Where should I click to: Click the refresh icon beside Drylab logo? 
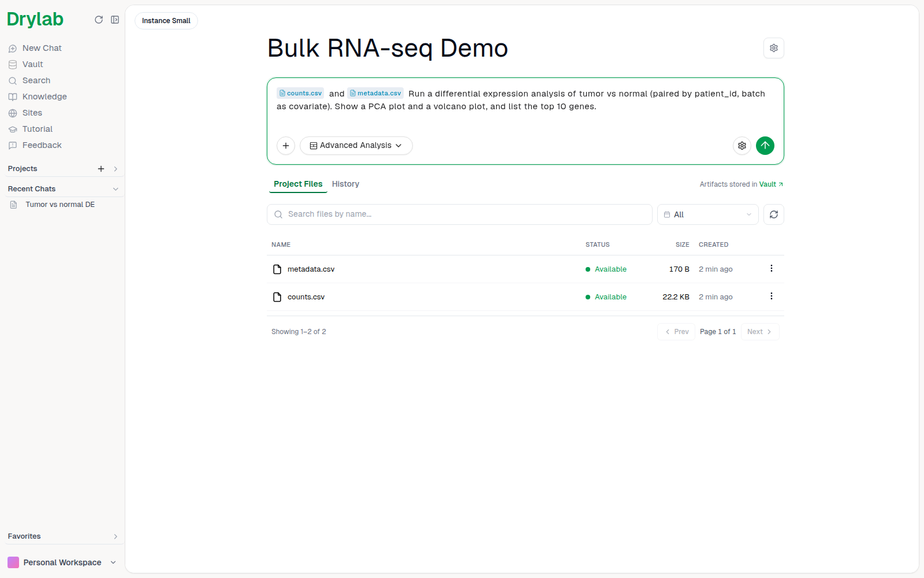(99, 20)
